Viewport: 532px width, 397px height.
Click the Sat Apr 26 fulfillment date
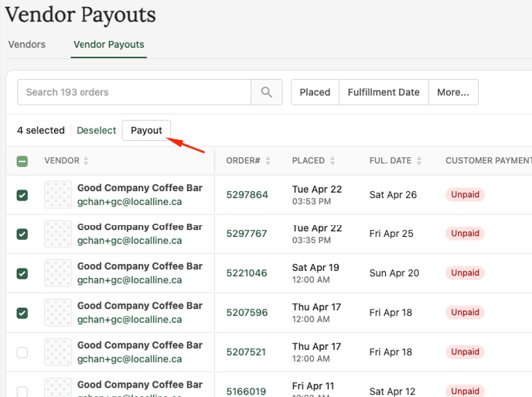click(393, 194)
